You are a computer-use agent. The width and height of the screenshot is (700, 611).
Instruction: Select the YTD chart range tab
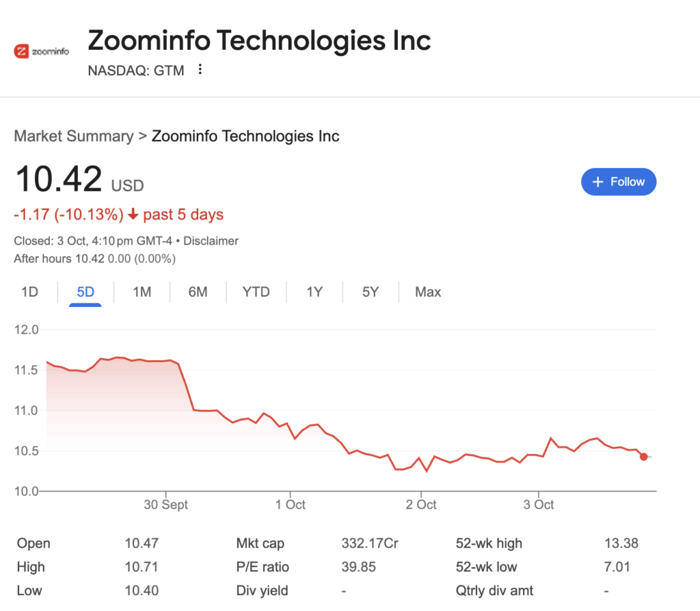click(x=256, y=293)
